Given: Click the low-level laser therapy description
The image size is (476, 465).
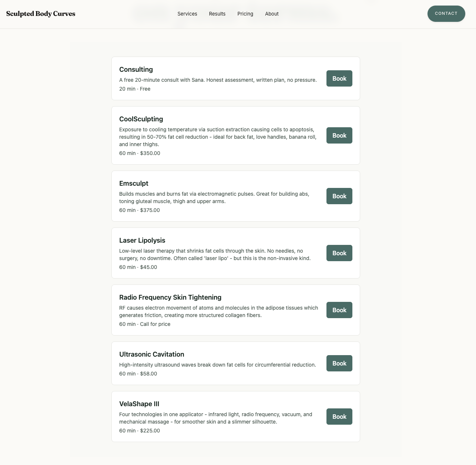Looking at the screenshot, I should point(215,255).
